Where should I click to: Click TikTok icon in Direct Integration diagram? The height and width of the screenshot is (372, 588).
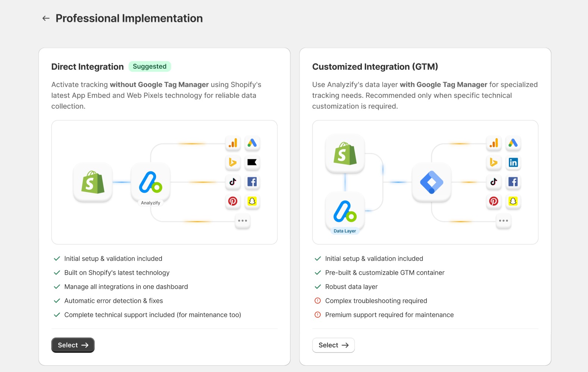coord(233,182)
